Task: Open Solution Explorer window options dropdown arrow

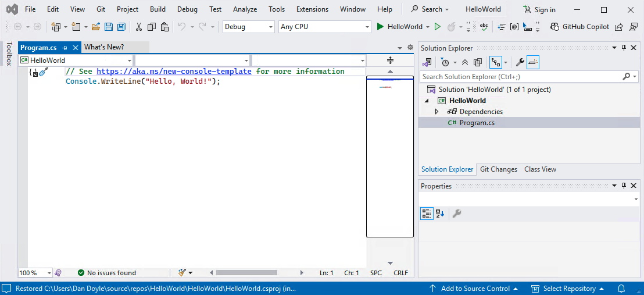Action: point(614,48)
